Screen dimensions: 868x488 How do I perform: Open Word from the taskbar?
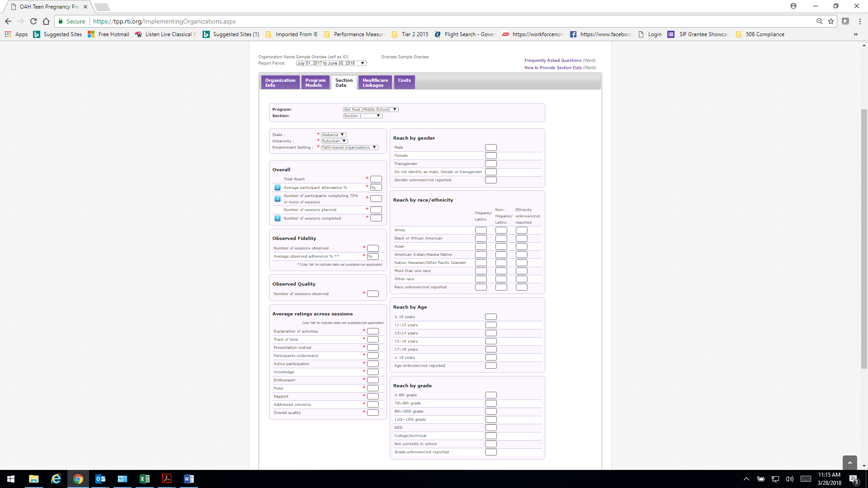point(189,479)
